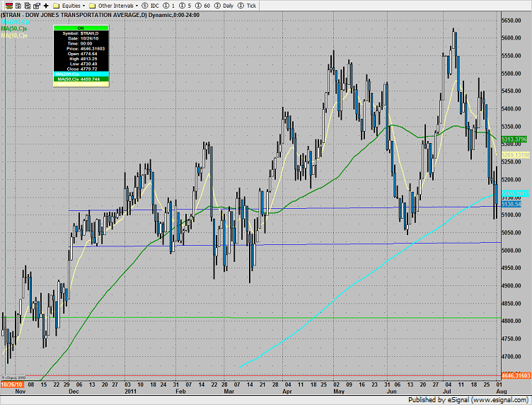Click the yellow 5269.13198 price label

515,155
